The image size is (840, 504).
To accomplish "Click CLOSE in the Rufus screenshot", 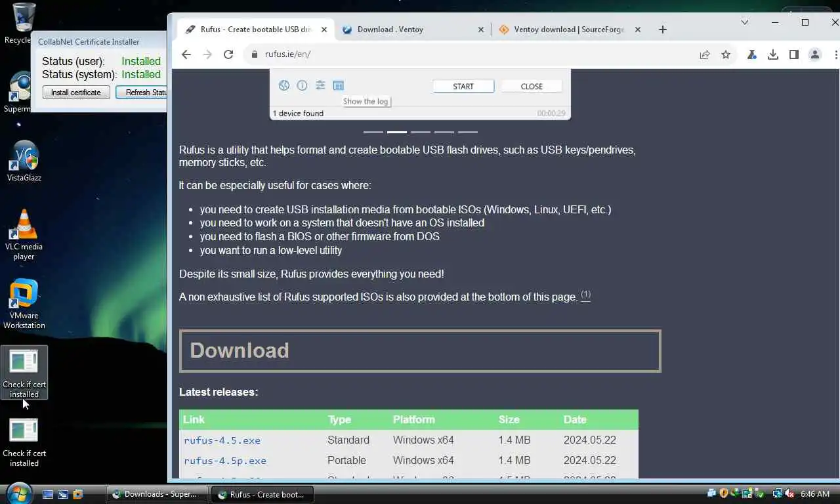I will tap(532, 86).
